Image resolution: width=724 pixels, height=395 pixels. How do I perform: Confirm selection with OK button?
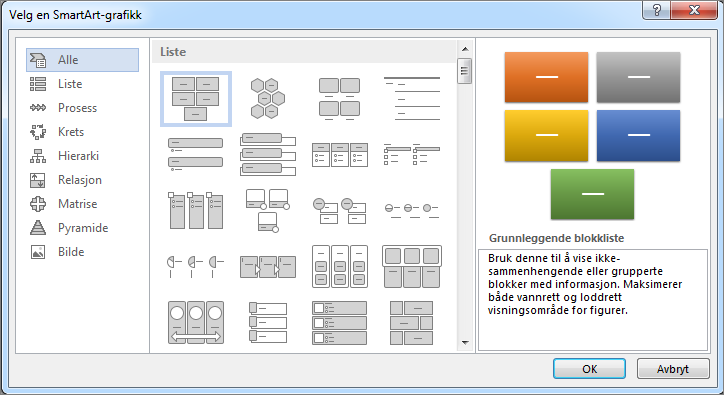(x=590, y=369)
